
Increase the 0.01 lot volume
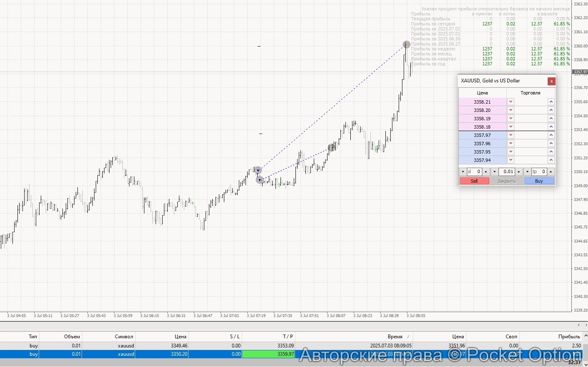click(519, 172)
